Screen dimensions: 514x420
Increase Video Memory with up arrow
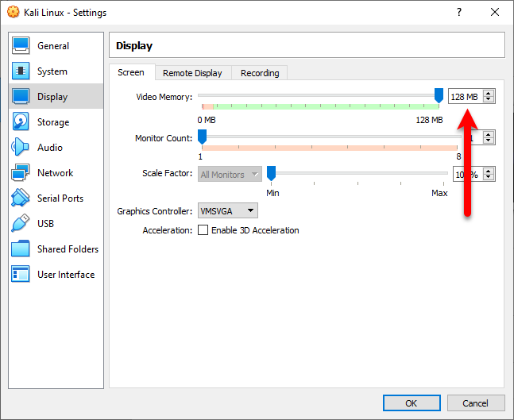pos(489,94)
